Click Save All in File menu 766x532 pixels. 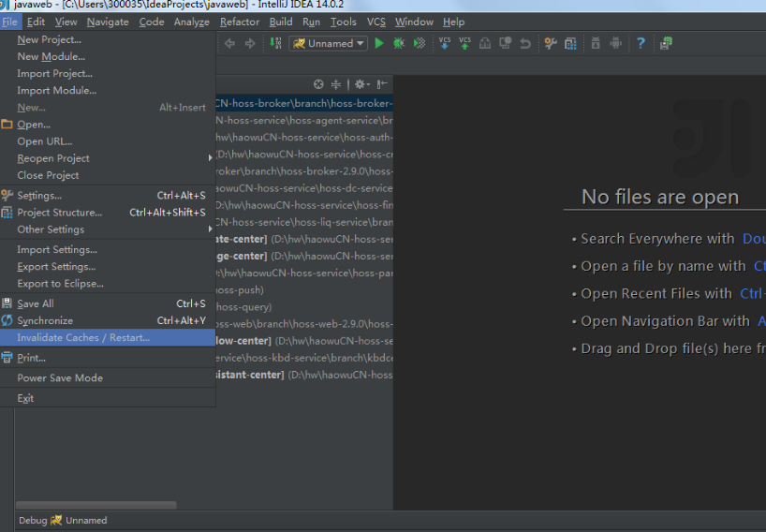point(108,303)
